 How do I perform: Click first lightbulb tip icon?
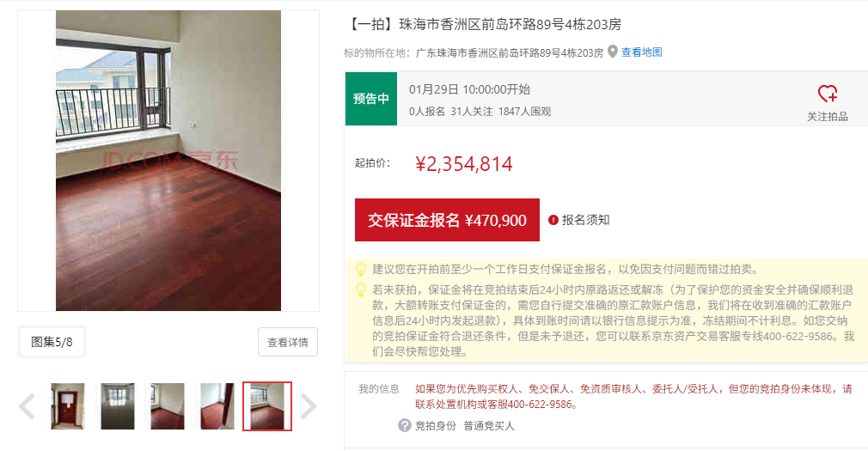click(360, 270)
